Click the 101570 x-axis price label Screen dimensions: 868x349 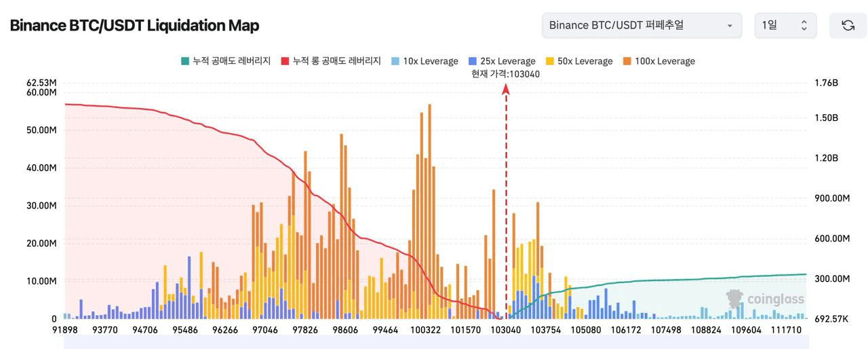tap(466, 329)
